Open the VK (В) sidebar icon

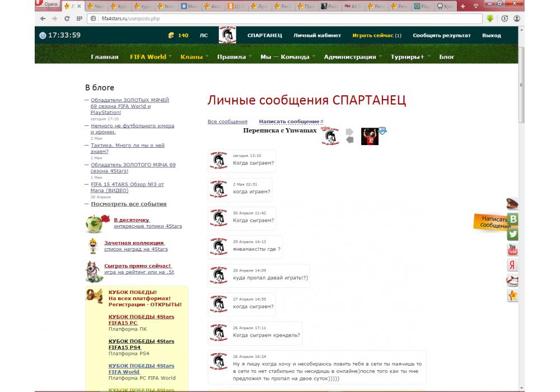[512, 220]
